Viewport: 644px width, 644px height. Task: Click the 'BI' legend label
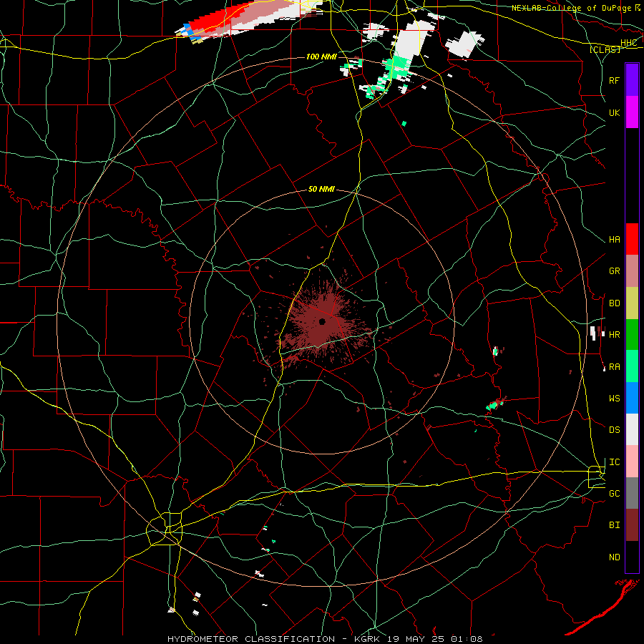coord(614,525)
